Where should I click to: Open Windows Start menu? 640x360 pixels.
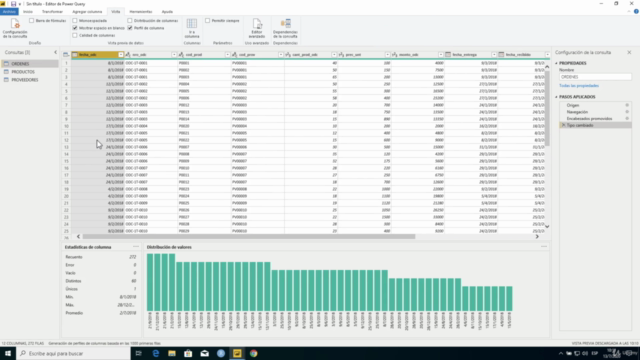(x=8, y=353)
